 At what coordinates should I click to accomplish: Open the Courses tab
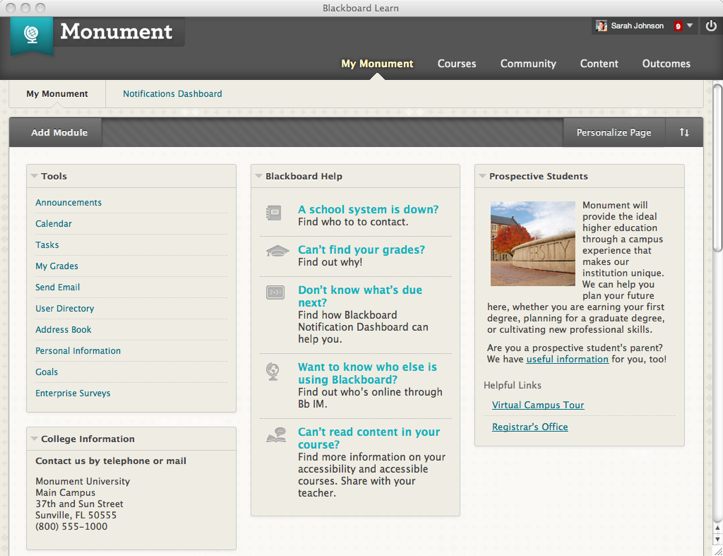click(x=456, y=64)
